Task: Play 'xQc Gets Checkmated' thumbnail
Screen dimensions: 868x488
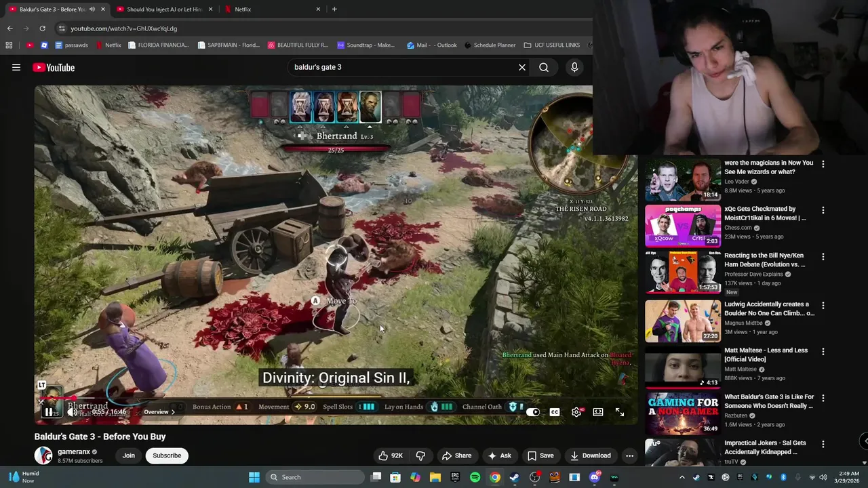Action: [x=683, y=225]
